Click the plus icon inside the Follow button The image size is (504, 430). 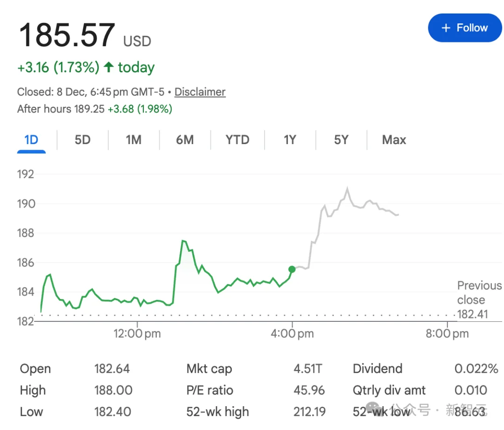(x=446, y=28)
